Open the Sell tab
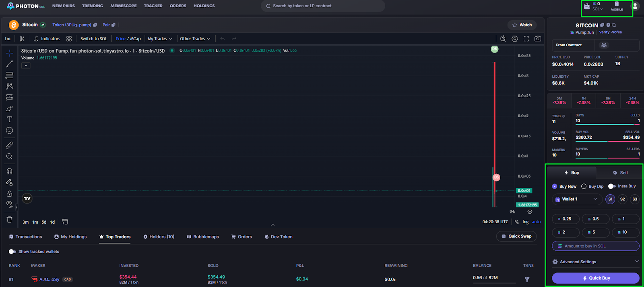Viewport: 644px width, 287px height. tap(620, 173)
